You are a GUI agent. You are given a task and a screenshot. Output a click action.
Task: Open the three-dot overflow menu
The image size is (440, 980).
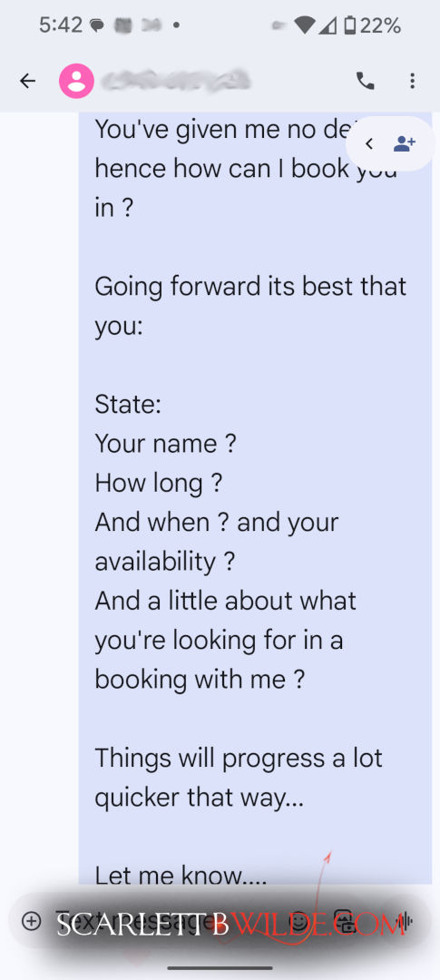click(412, 82)
